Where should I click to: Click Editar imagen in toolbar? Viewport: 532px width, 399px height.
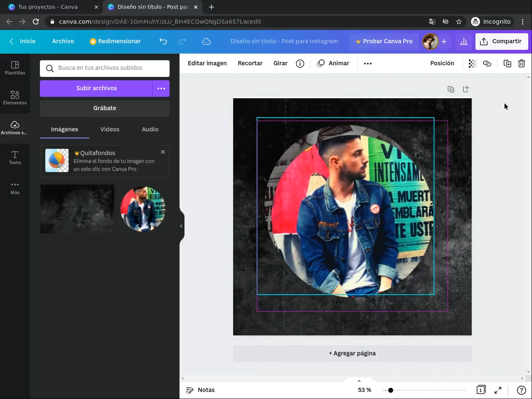(x=207, y=63)
